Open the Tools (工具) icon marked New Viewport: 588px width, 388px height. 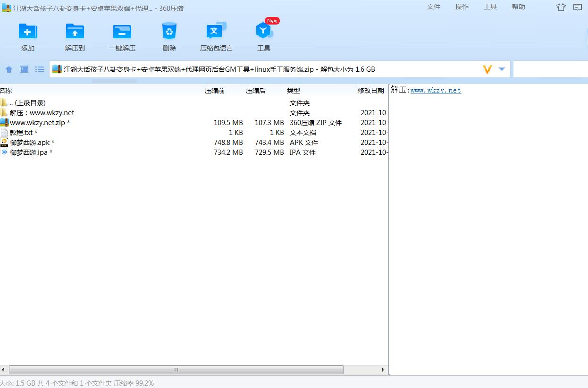click(264, 32)
